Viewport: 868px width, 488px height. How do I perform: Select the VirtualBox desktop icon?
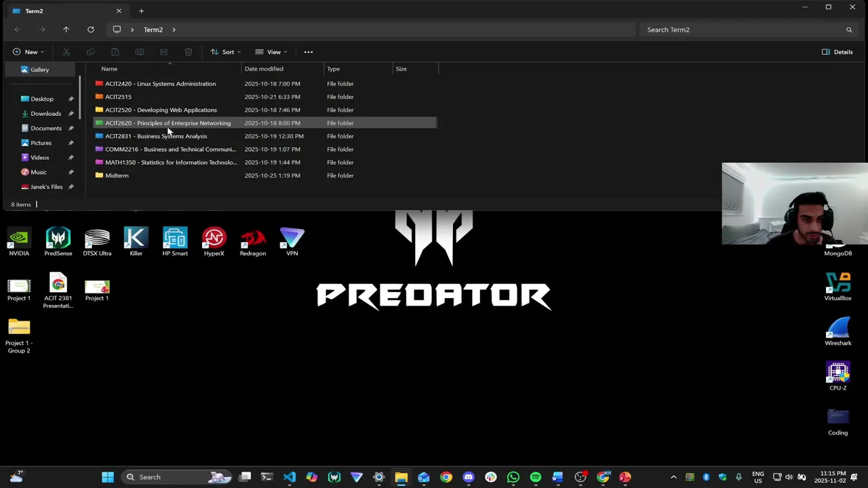coord(838,287)
